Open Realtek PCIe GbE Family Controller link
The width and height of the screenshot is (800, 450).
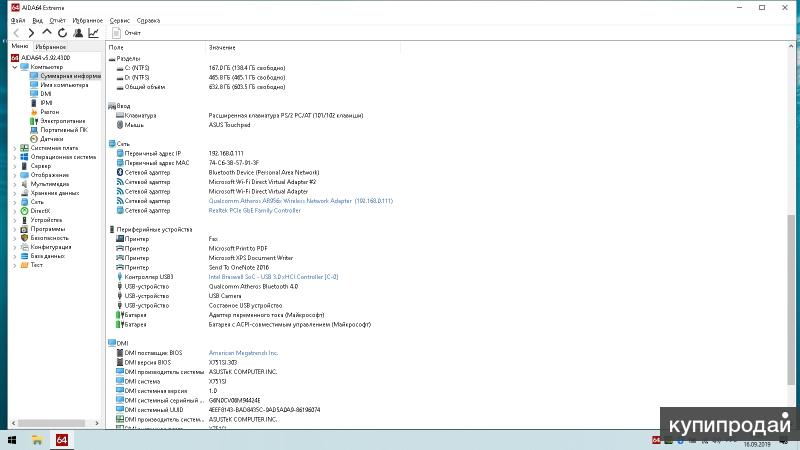click(x=255, y=210)
